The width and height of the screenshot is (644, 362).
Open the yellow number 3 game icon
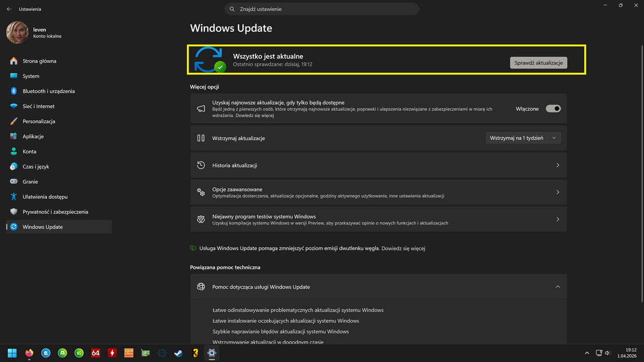(x=195, y=353)
